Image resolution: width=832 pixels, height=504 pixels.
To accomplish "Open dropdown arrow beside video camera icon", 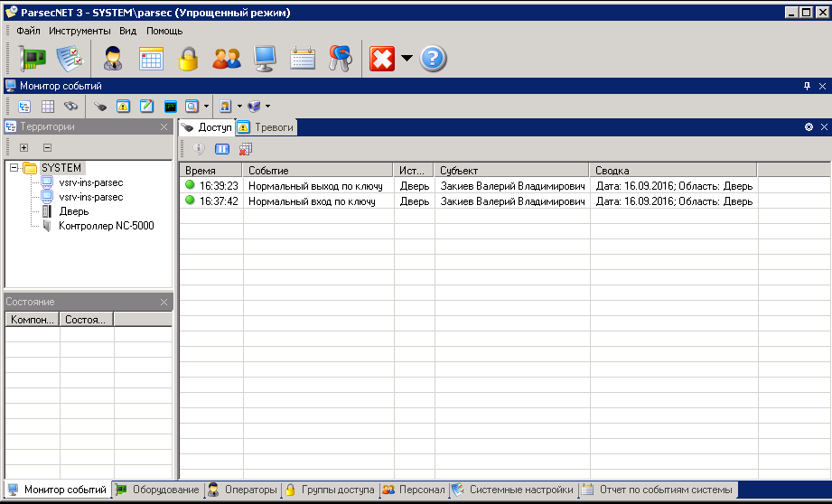I will [x=267, y=107].
